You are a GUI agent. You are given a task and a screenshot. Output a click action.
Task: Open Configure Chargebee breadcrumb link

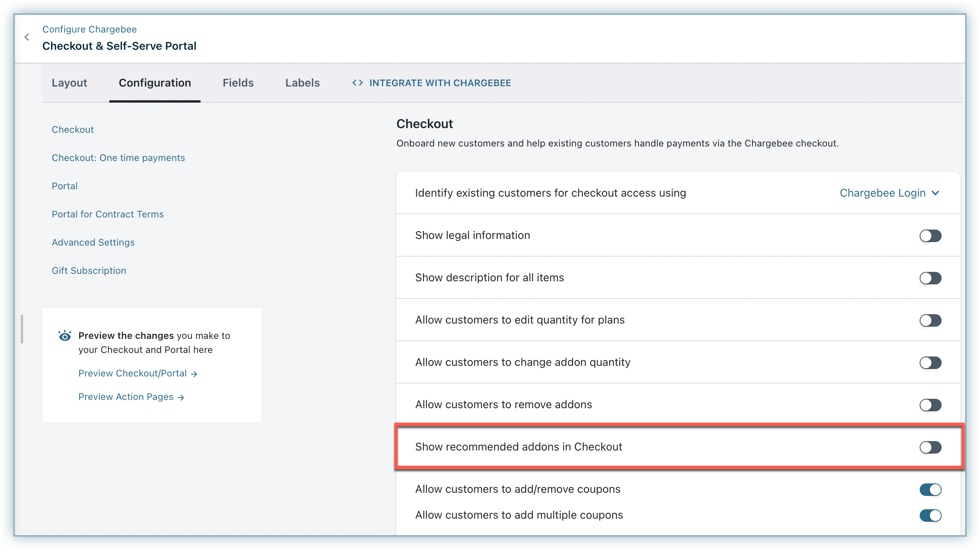pyautogui.click(x=89, y=29)
